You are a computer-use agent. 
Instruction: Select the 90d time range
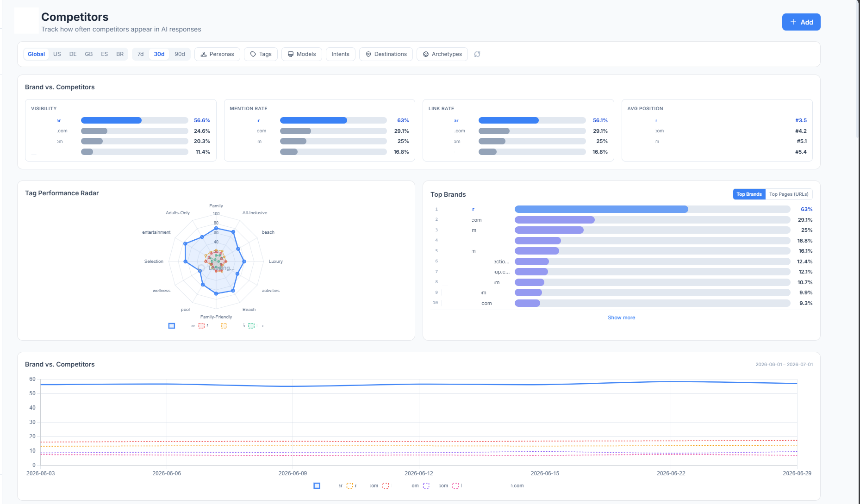pyautogui.click(x=180, y=54)
